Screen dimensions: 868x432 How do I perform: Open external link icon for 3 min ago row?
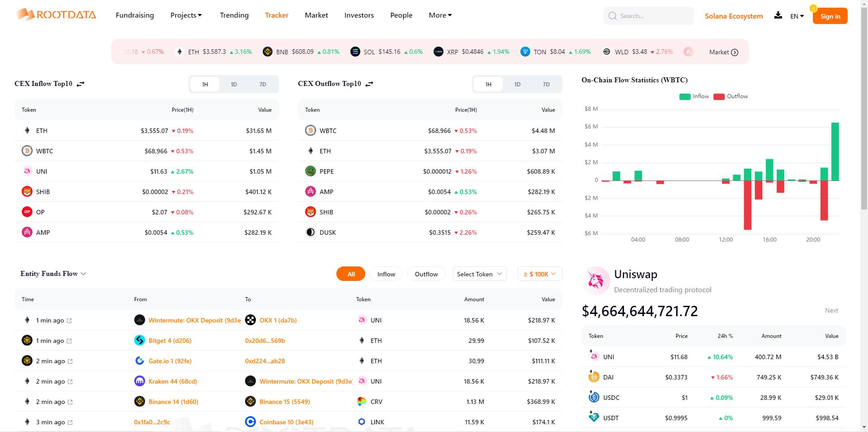(x=70, y=423)
